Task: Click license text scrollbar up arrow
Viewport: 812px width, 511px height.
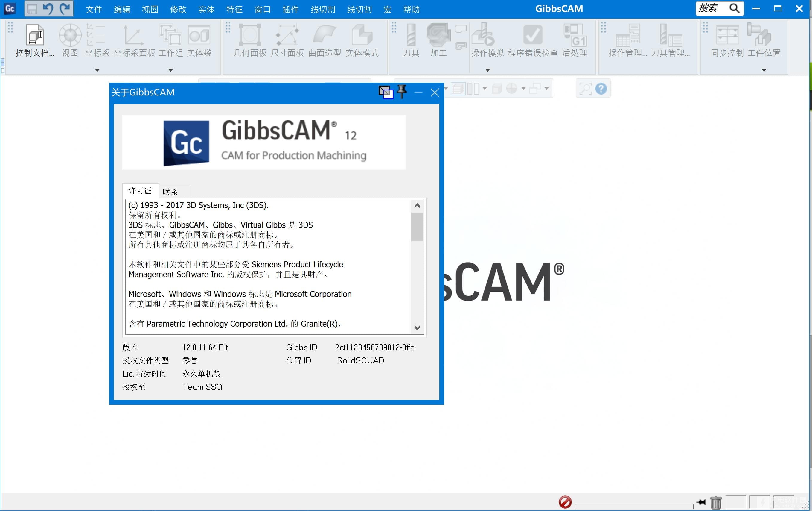Action: pos(417,206)
